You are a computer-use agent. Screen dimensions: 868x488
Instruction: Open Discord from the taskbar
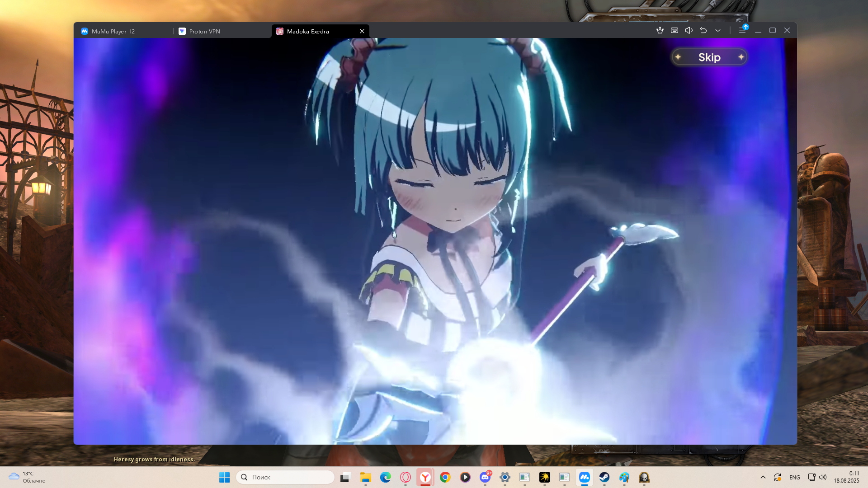pos(485,477)
